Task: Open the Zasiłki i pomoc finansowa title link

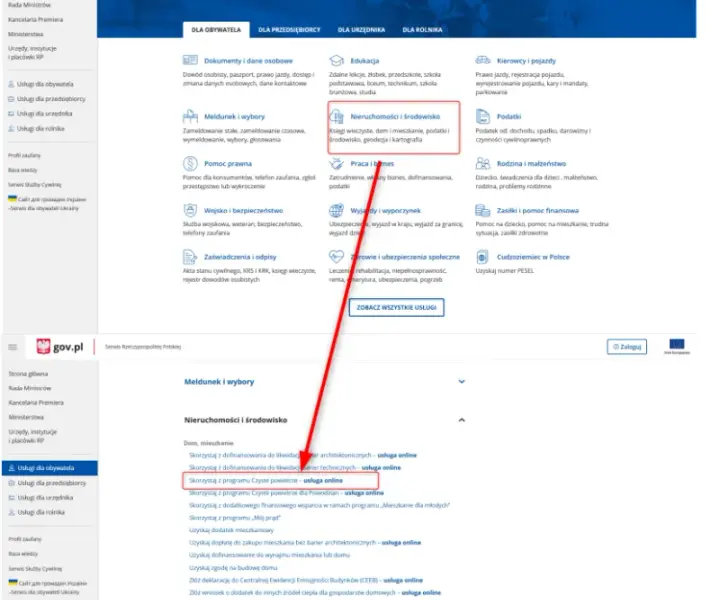Action: coord(538,211)
